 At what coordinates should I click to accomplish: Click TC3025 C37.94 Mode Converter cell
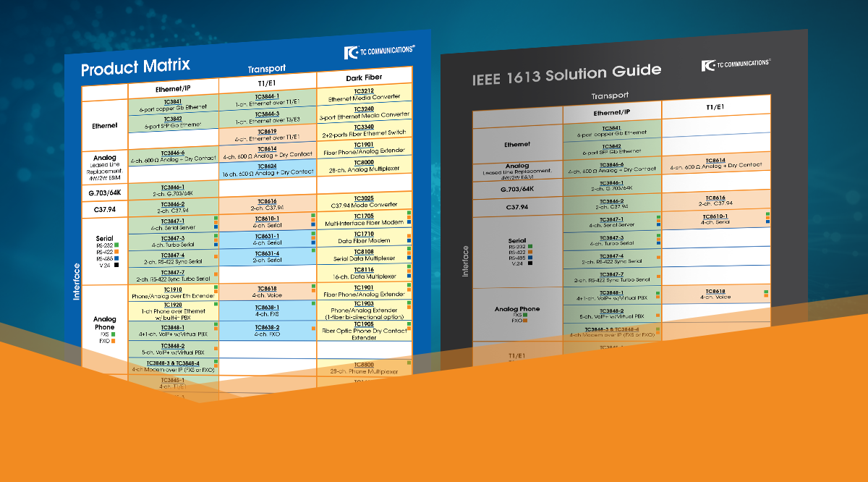(x=364, y=201)
